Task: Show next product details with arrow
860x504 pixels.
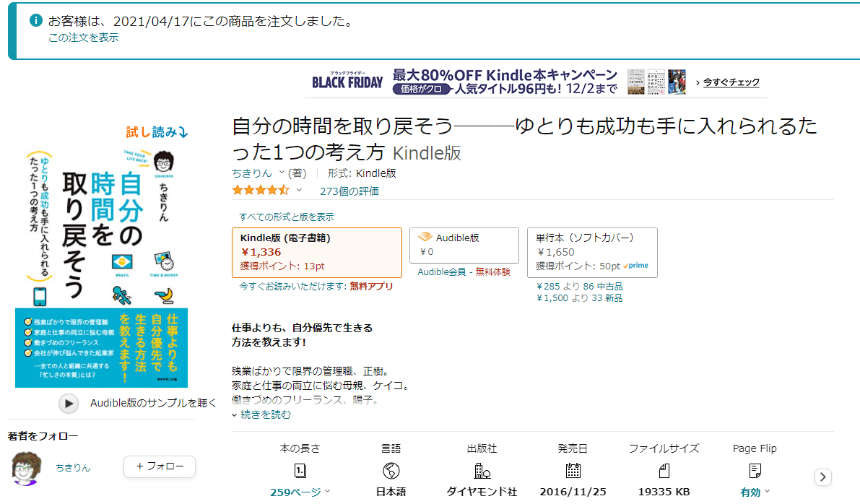Action: click(822, 477)
